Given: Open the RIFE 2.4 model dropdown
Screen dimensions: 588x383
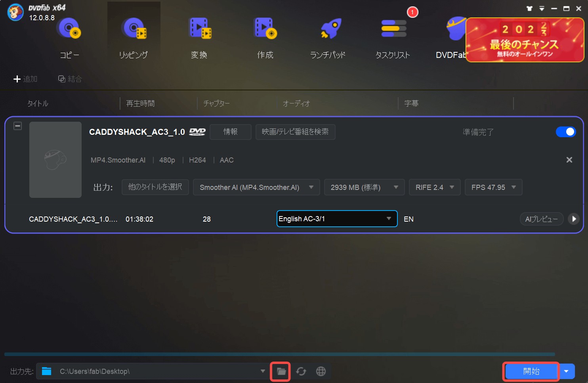Looking at the screenshot, I should 435,187.
